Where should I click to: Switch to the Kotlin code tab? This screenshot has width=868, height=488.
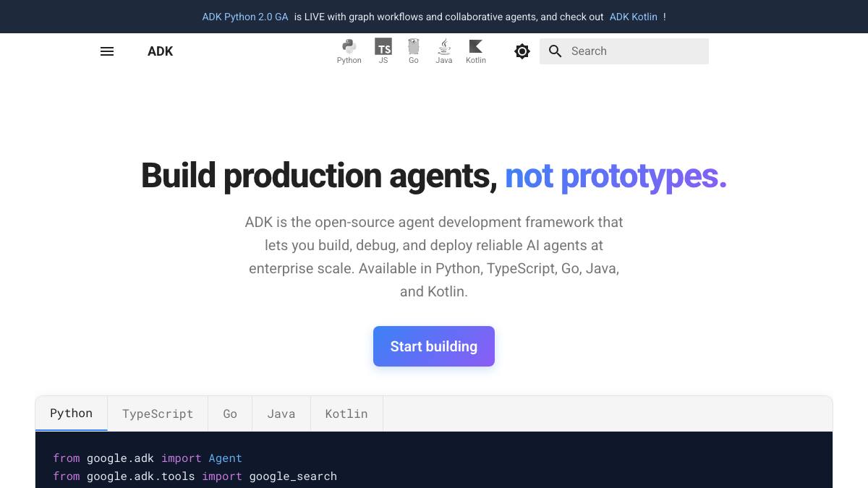[346, 414]
